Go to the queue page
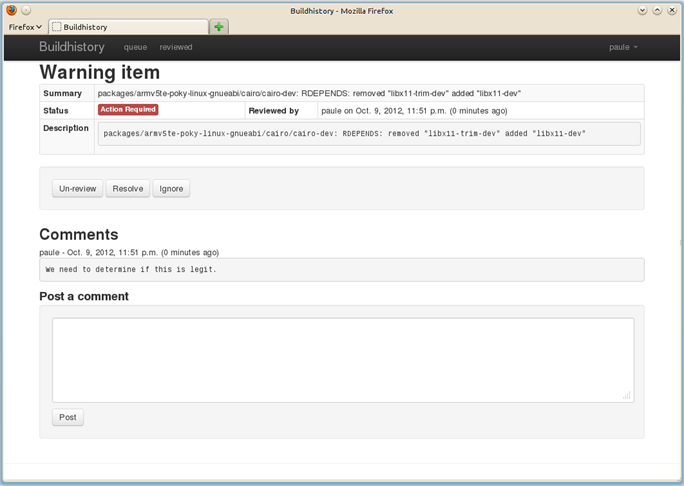684x486 pixels. coord(135,47)
